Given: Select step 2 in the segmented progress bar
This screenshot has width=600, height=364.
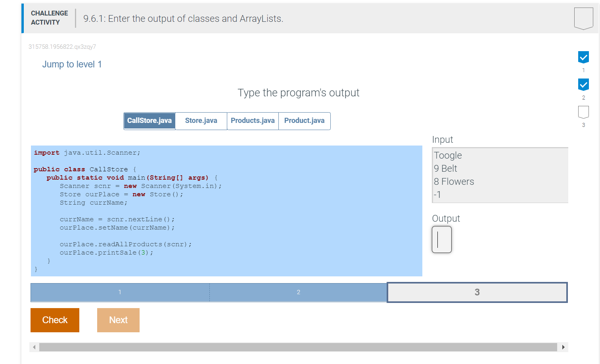Looking at the screenshot, I should click(x=298, y=292).
